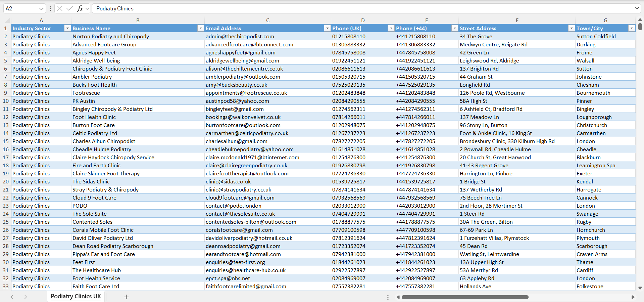The height and width of the screenshot is (302, 644).
Task: Open Industry Sector filter dropdown
Action: 67,28
